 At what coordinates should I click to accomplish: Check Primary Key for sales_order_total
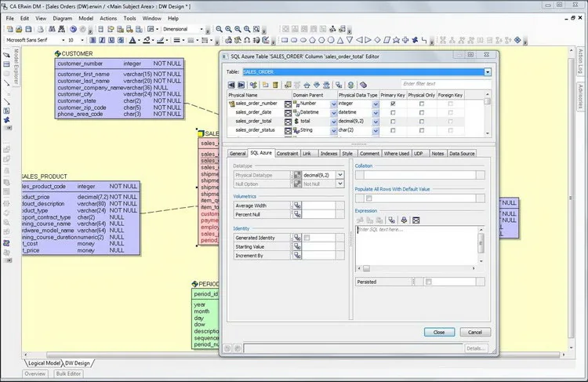click(393, 122)
